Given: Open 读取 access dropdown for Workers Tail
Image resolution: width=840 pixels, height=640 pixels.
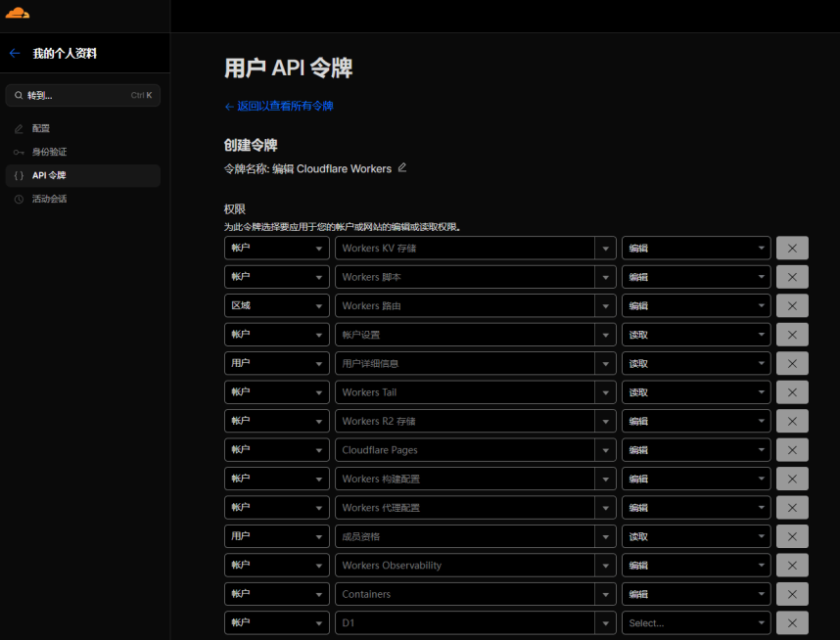Looking at the screenshot, I should point(696,392).
